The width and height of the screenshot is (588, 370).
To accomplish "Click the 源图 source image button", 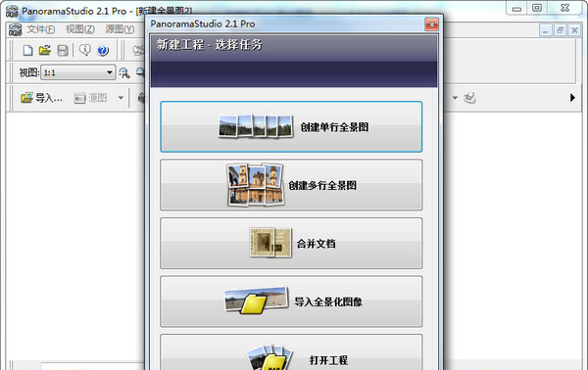I will tap(90, 98).
